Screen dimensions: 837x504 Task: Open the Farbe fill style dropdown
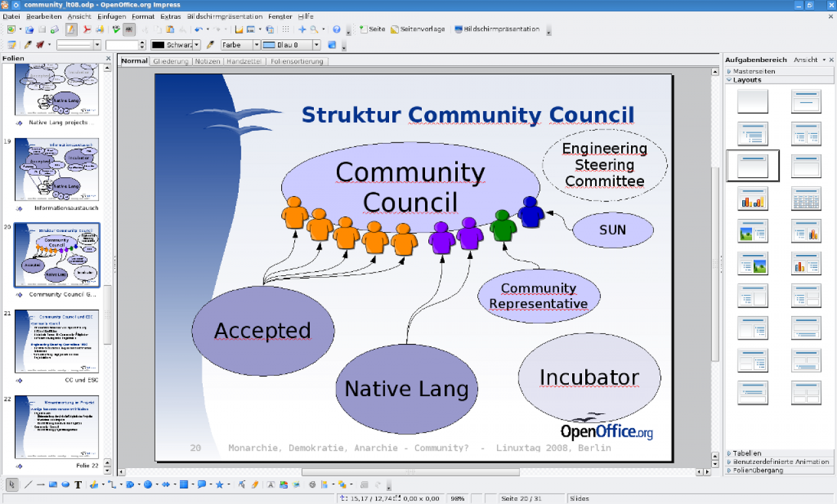pyautogui.click(x=240, y=45)
